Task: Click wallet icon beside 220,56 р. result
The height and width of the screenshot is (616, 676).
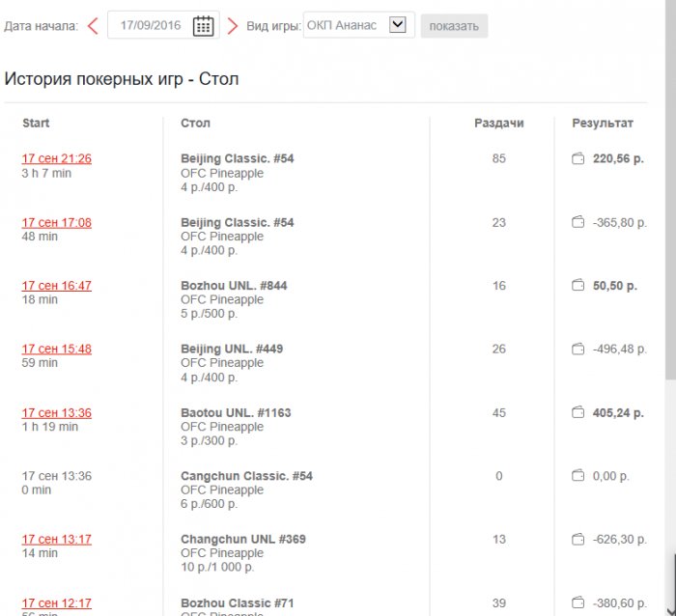Action: [578, 158]
